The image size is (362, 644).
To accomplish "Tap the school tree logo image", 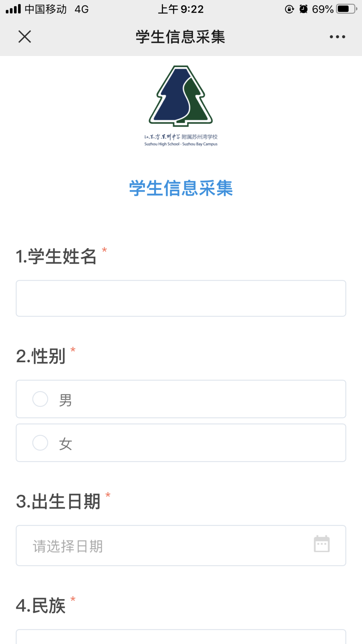I will tap(181, 96).
